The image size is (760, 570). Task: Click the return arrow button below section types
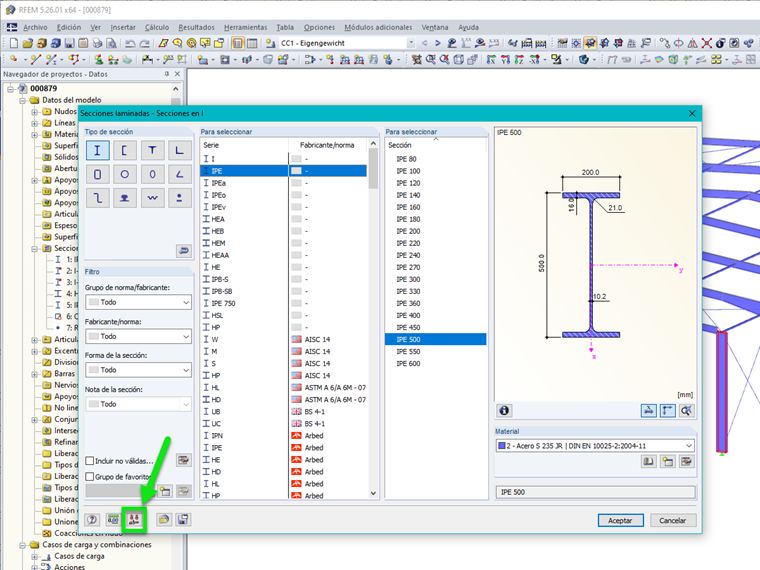coord(184,251)
